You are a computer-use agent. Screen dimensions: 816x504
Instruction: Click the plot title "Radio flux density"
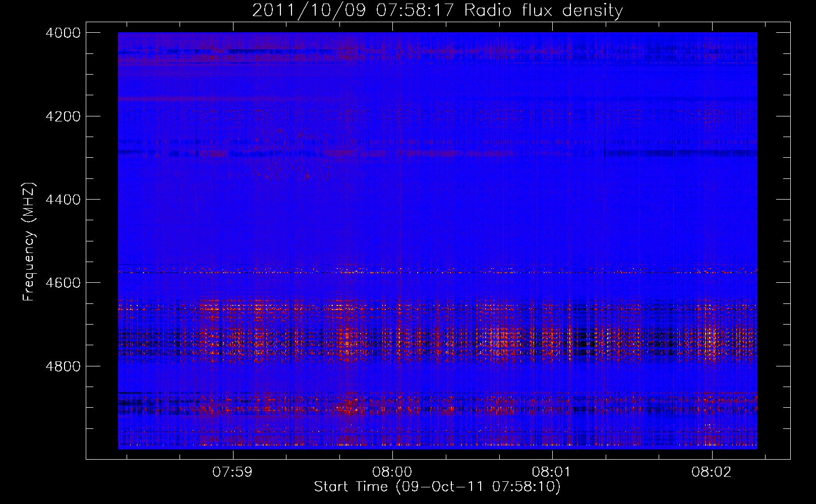(544, 11)
